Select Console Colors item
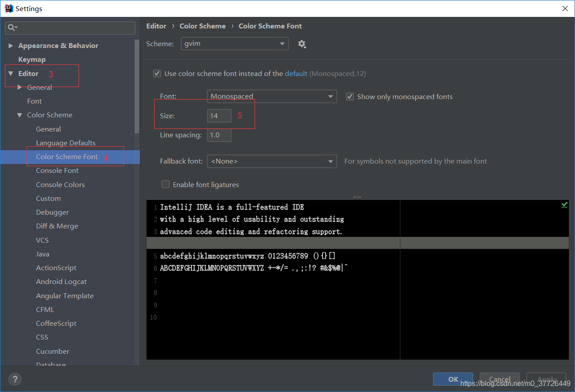 pos(60,184)
